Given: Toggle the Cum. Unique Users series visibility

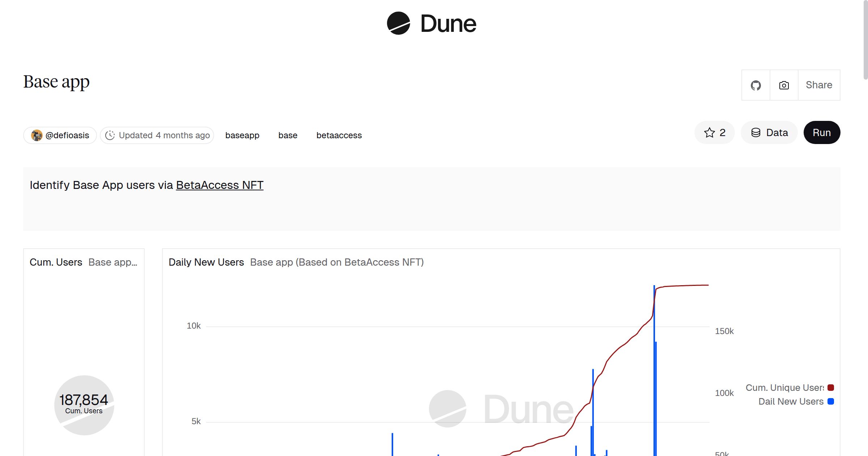Looking at the screenshot, I should pyautogui.click(x=831, y=388).
